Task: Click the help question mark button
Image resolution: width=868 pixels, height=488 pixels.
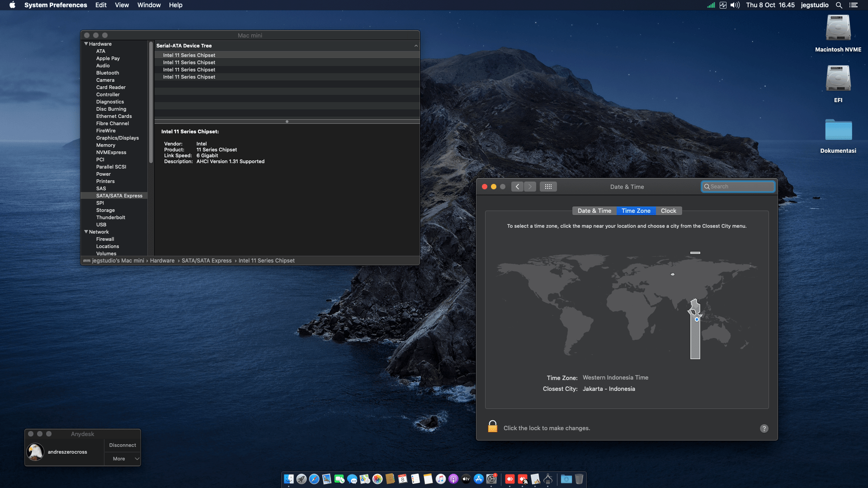Action: [x=764, y=428]
